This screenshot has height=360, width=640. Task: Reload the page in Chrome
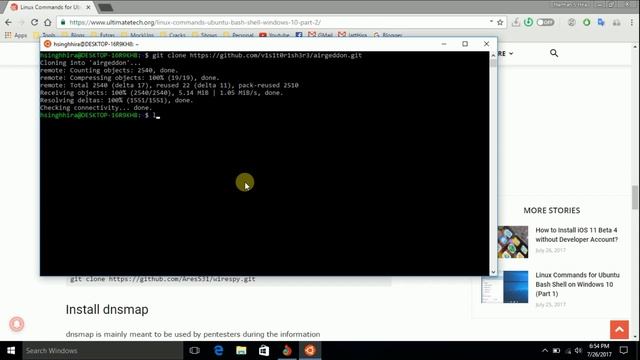34,22
